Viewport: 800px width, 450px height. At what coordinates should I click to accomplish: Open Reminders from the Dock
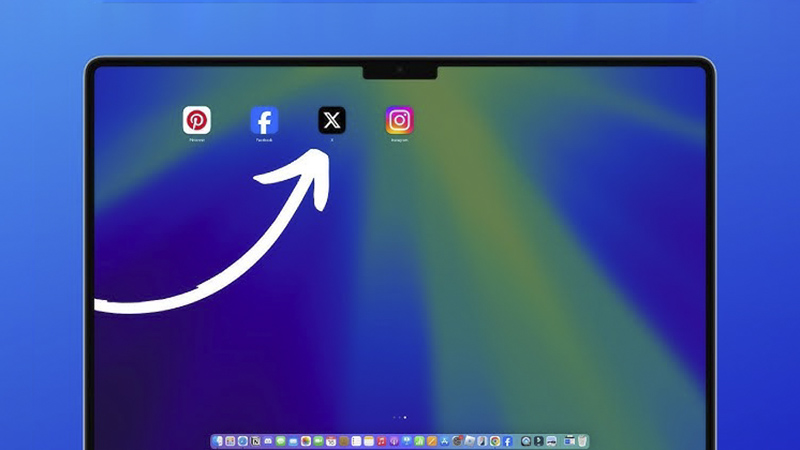[x=356, y=441]
